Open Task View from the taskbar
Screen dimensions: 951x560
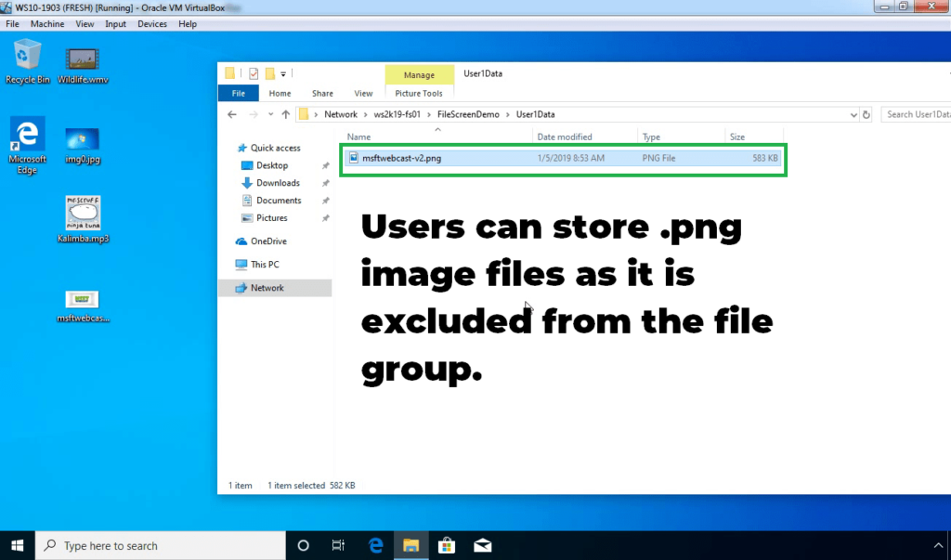click(x=338, y=545)
